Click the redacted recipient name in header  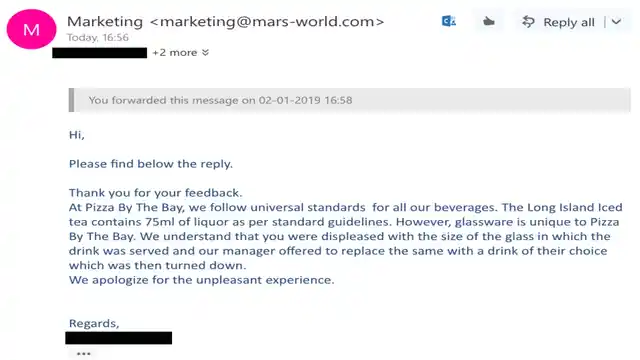(x=100, y=53)
